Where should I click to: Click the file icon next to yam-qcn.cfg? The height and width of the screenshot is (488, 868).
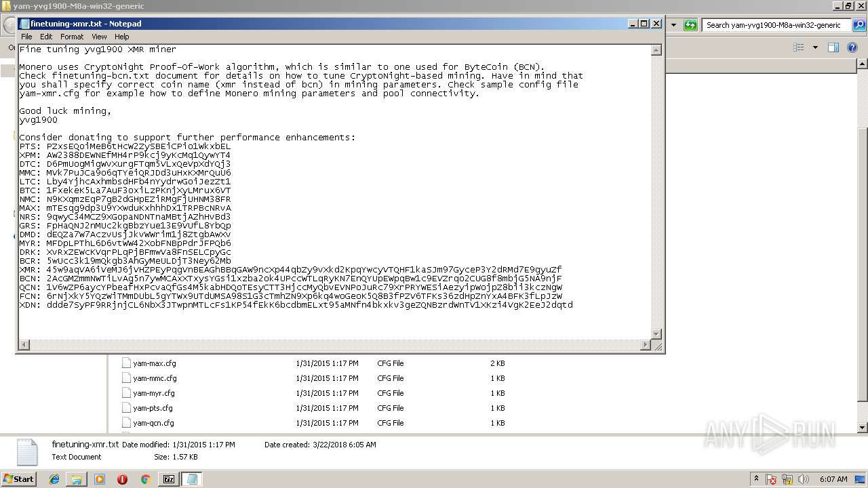pos(126,422)
